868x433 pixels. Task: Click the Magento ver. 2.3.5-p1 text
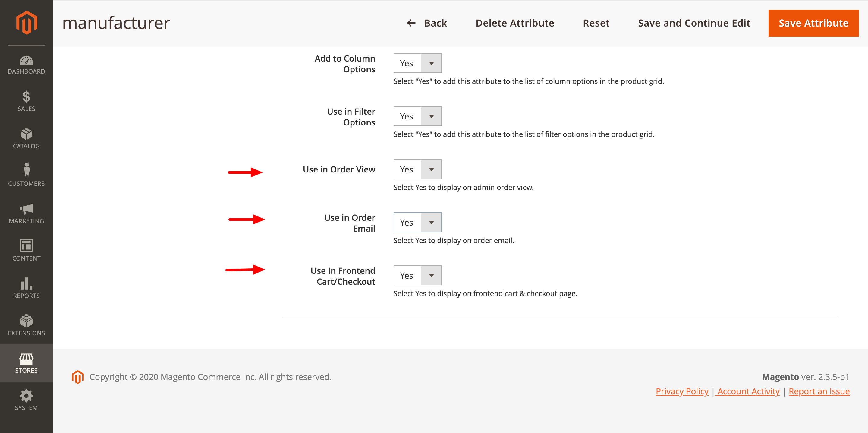click(806, 377)
